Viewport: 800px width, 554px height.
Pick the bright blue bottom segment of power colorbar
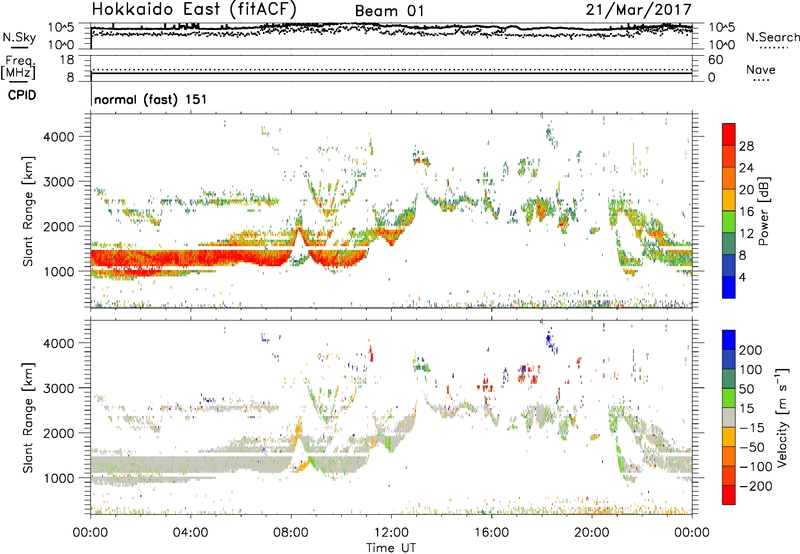(x=729, y=287)
